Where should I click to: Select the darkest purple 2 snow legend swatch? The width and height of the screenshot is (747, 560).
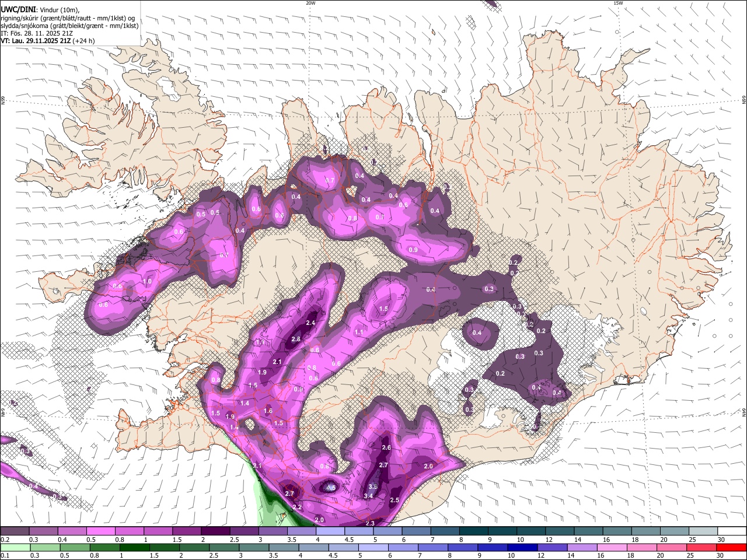pos(215,531)
